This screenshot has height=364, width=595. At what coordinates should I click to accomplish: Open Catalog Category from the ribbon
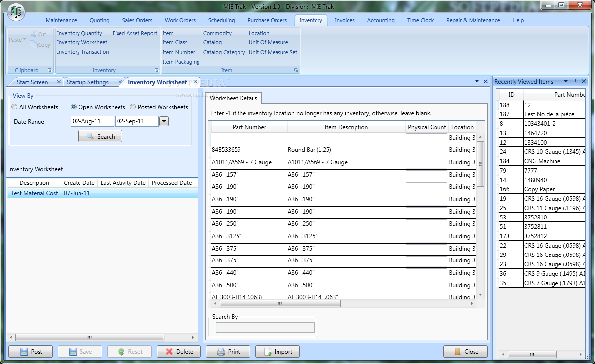point(224,52)
